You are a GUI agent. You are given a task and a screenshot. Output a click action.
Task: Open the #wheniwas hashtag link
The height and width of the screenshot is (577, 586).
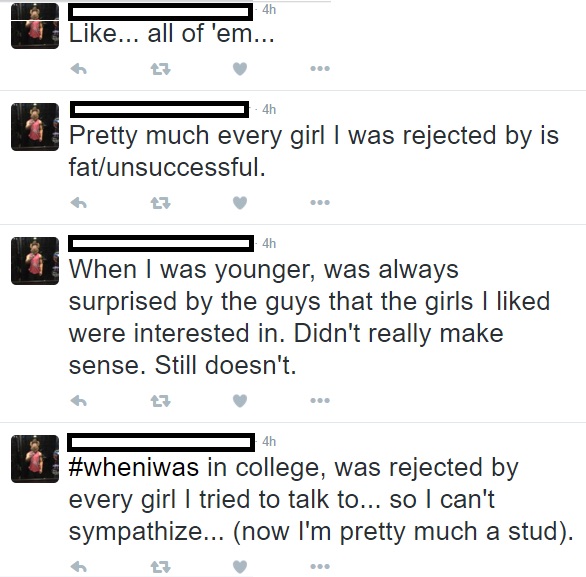tap(134, 468)
